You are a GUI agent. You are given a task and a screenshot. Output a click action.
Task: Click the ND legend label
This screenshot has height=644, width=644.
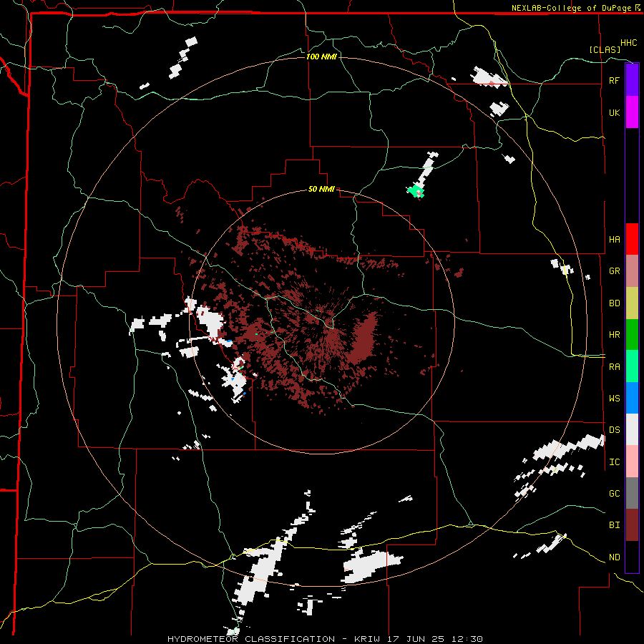click(x=614, y=557)
